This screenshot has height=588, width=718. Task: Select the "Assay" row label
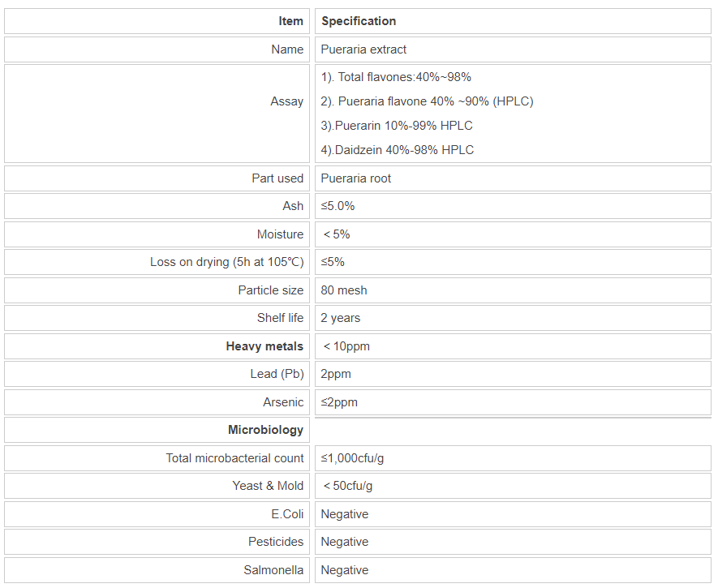point(286,101)
